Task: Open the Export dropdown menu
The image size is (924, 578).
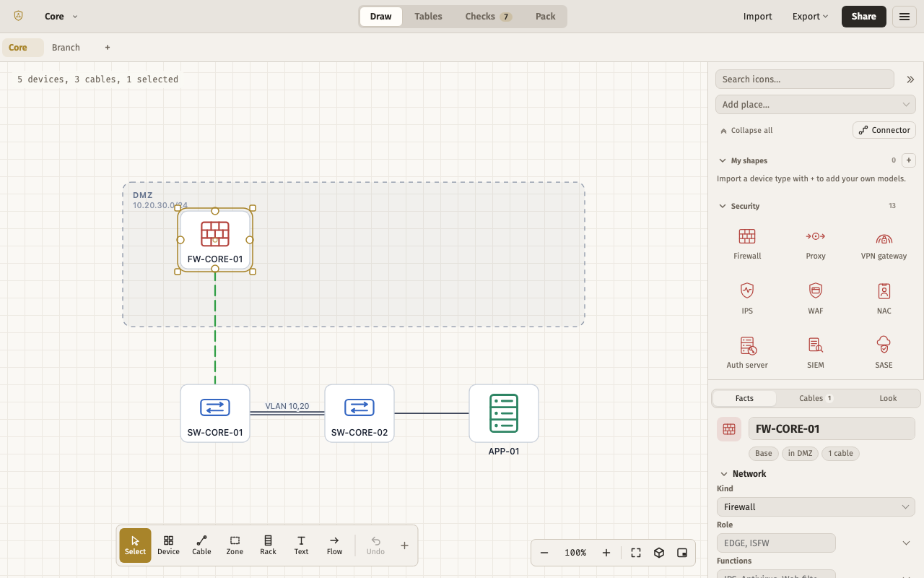Action: [810, 16]
